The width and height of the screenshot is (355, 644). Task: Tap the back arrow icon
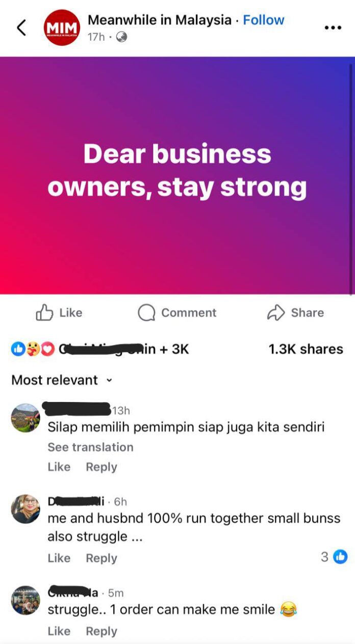pyautogui.click(x=21, y=28)
